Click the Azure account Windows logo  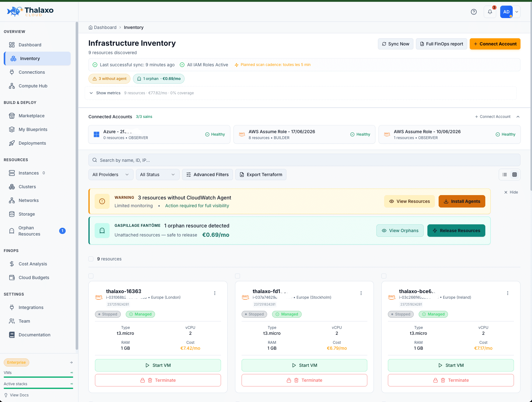(97, 134)
